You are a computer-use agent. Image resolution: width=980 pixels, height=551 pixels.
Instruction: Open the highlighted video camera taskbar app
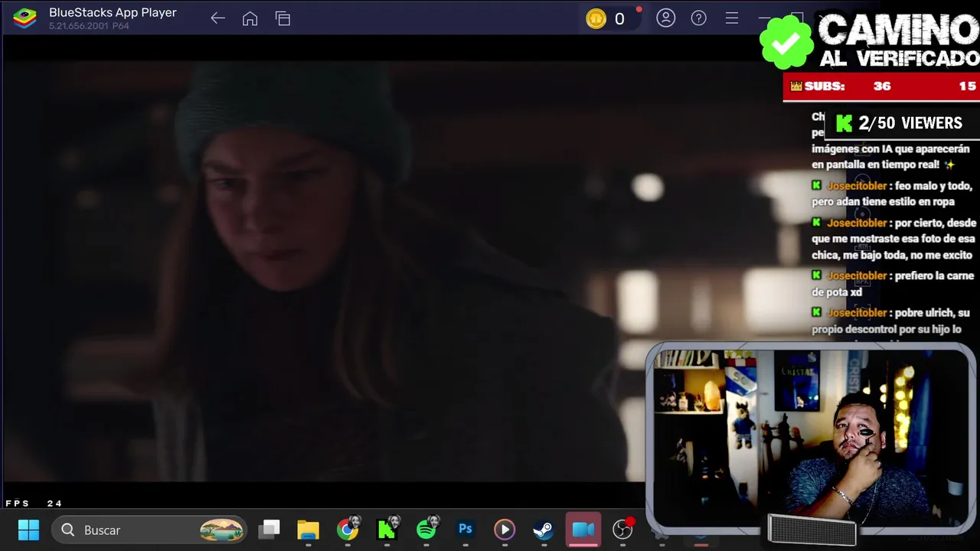click(x=583, y=530)
